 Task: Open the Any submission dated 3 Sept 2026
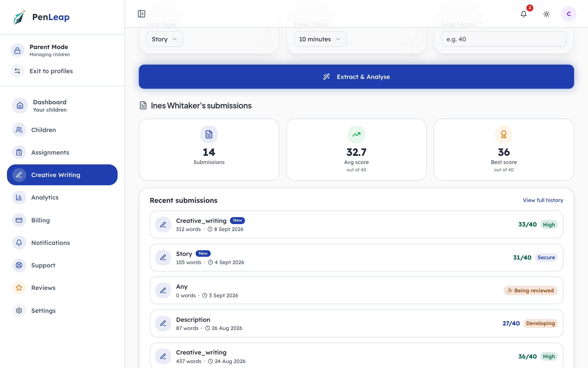click(x=356, y=290)
